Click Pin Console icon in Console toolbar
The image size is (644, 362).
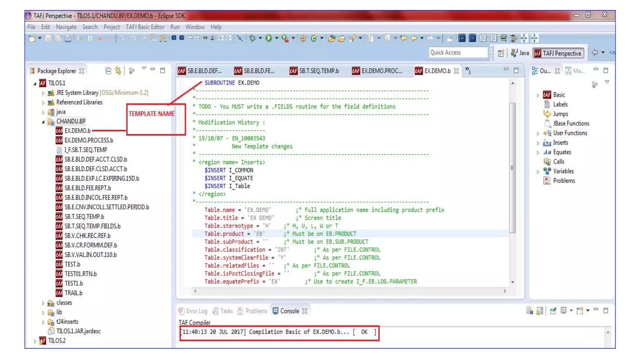tap(553, 311)
